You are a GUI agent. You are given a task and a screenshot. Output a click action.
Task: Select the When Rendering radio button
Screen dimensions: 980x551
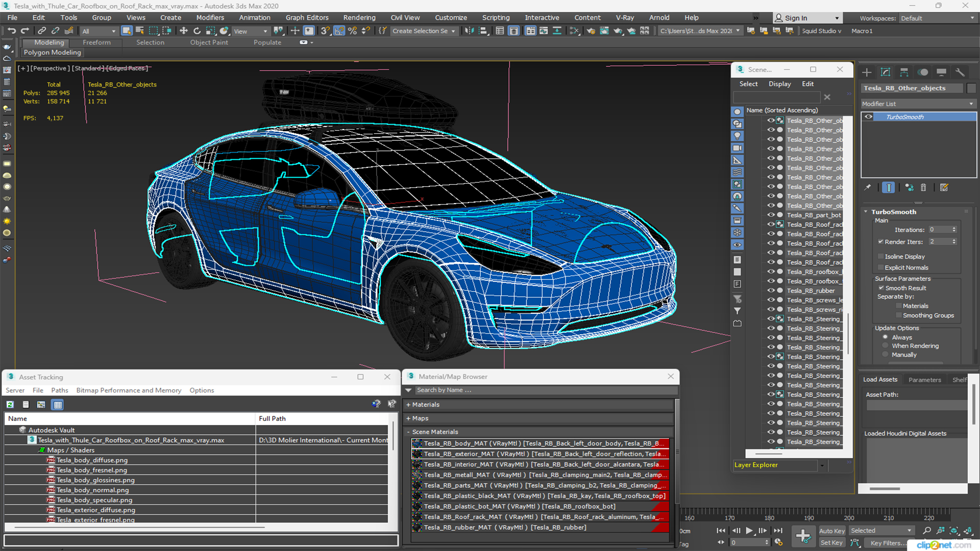(x=886, y=346)
